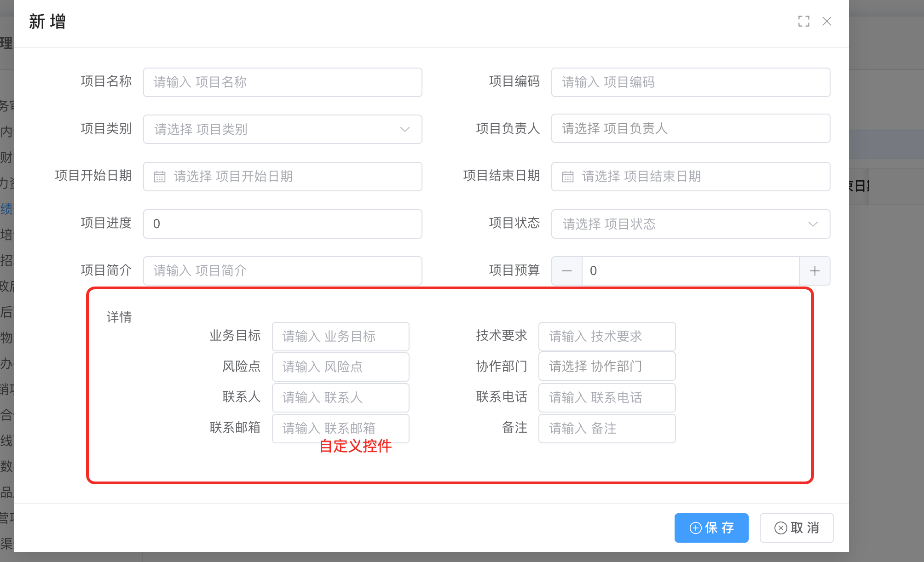Click the fullscreen icon in dialog header
The width and height of the screenshot is (924, 562).
(803, 21)
